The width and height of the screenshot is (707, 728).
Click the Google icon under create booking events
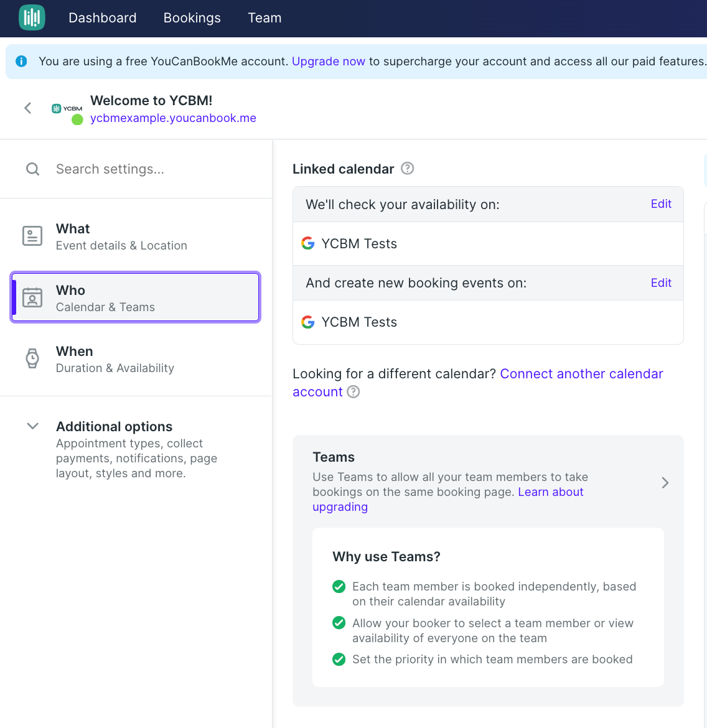click(307, 322)
